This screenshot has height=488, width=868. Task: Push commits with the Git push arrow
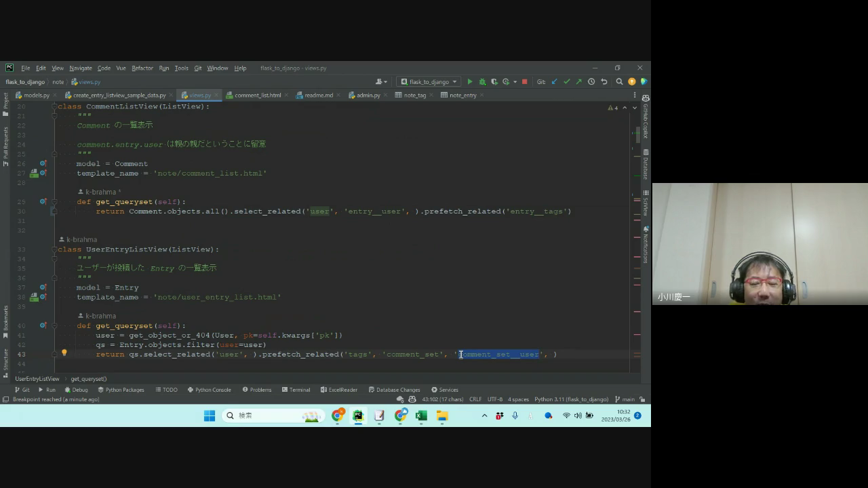(x=578, y=82)
